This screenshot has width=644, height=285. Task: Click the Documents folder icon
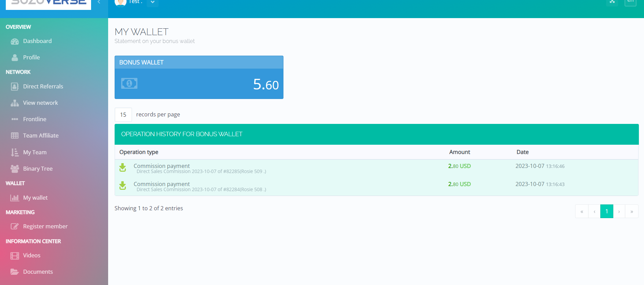15,272
